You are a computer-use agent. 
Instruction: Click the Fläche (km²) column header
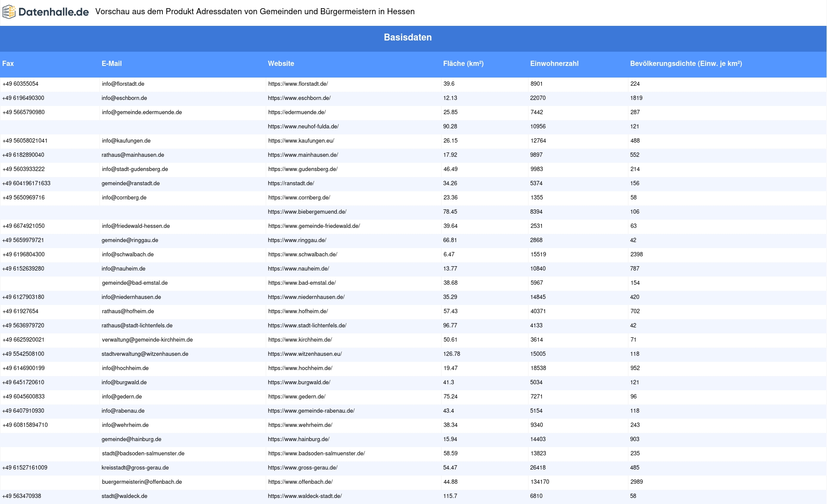pyautogui.click(x=463, y=63)
